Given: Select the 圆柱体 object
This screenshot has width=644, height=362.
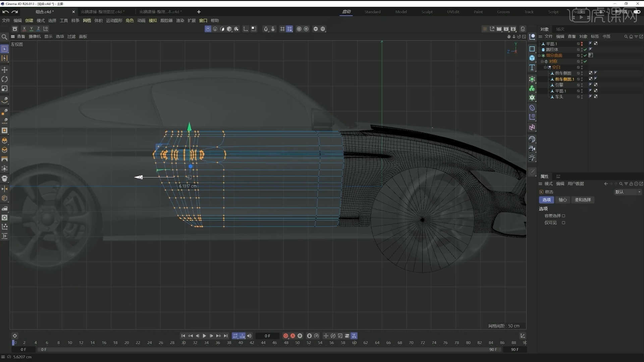Looking at the screenshot, I should coord(552,50).
